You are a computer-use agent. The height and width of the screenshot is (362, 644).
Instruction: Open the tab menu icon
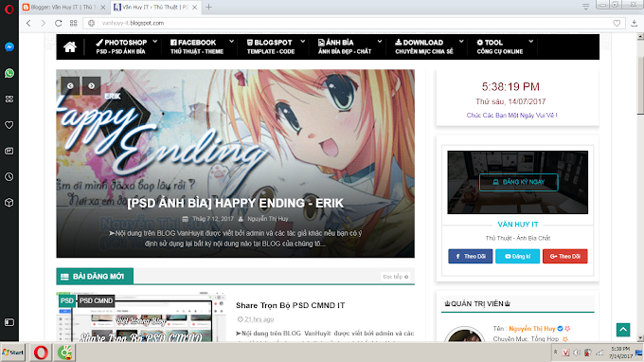coord(585,7)
